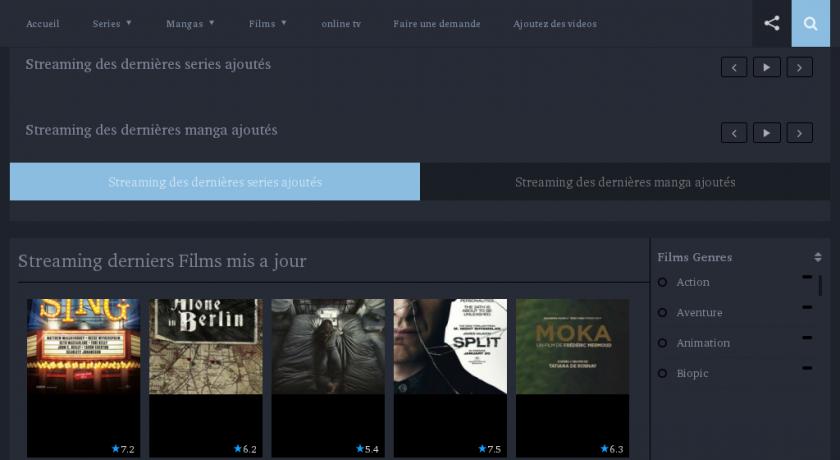Play the manga carousel slideshow
The height and width of the screenshot is (460, 840).
767,133
